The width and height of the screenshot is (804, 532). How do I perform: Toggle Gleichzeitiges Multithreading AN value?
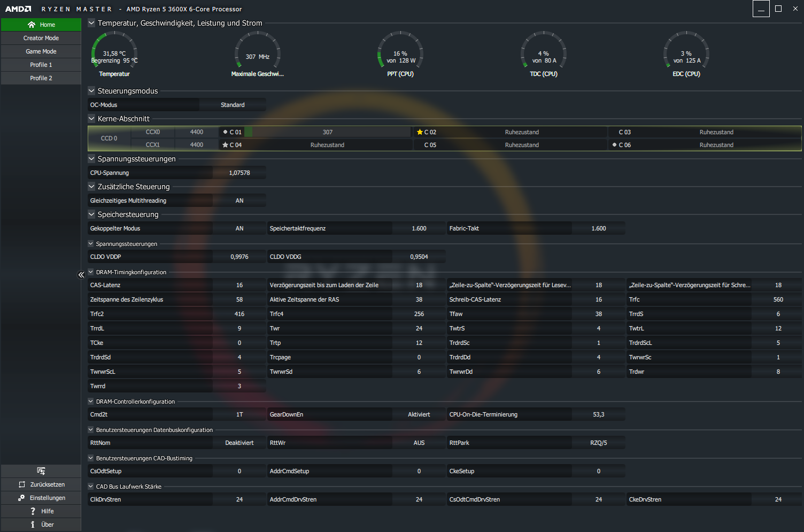[x=239, y=201]
